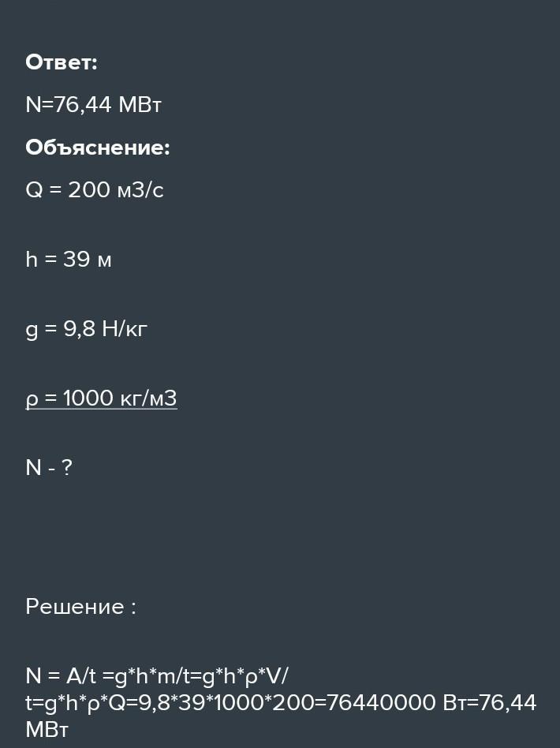Screen dimensions: 560x748
Task: Click the number 200 in 'Q = 200'
Action: point(89,190)
